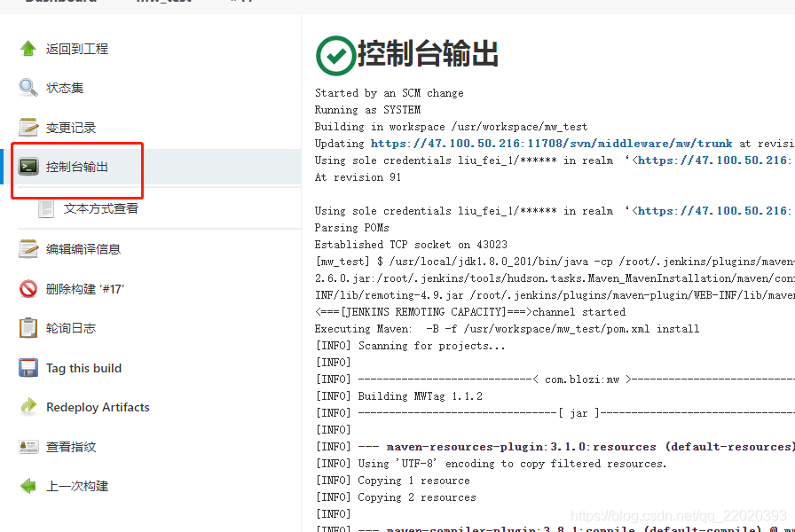
Task: Click the document icon for 文本方式查看
Action: 46,208
